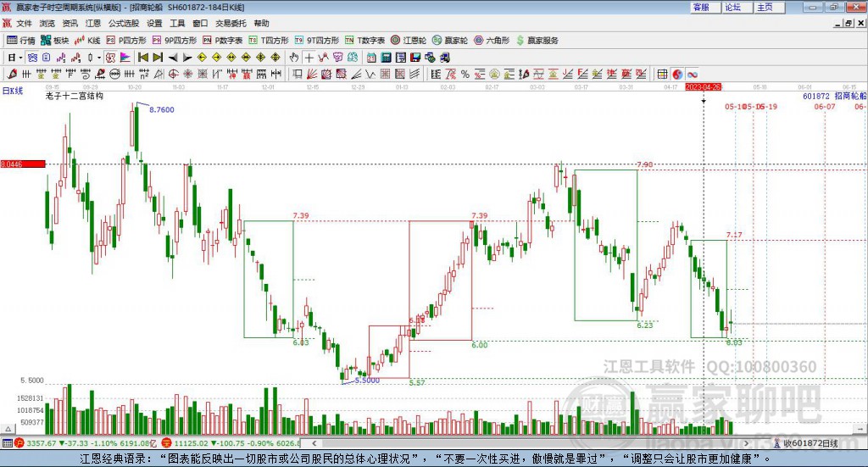Open the P数字表 number table
Screen dimensions: 868x467
[223, 41]
